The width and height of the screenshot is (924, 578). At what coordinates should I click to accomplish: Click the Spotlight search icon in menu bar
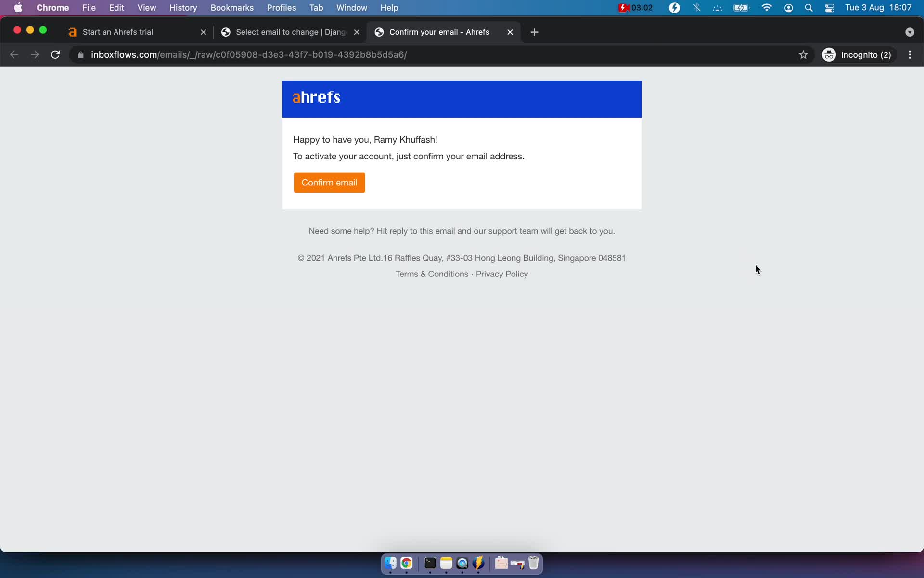(809, 7)
